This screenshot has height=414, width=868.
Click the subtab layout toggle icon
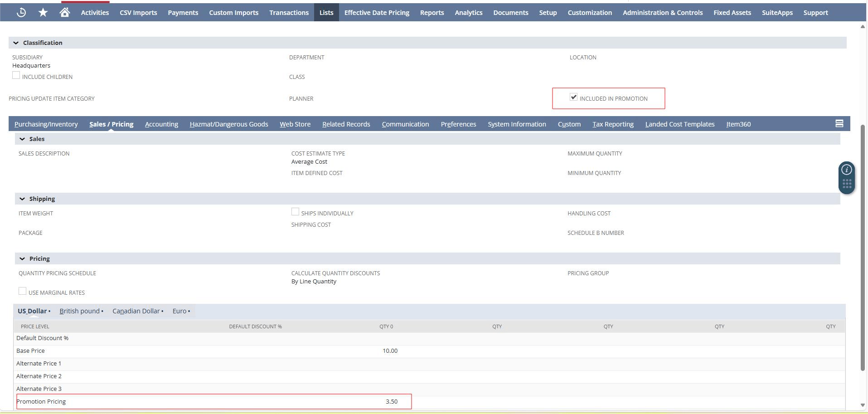(x=839, y=124)
